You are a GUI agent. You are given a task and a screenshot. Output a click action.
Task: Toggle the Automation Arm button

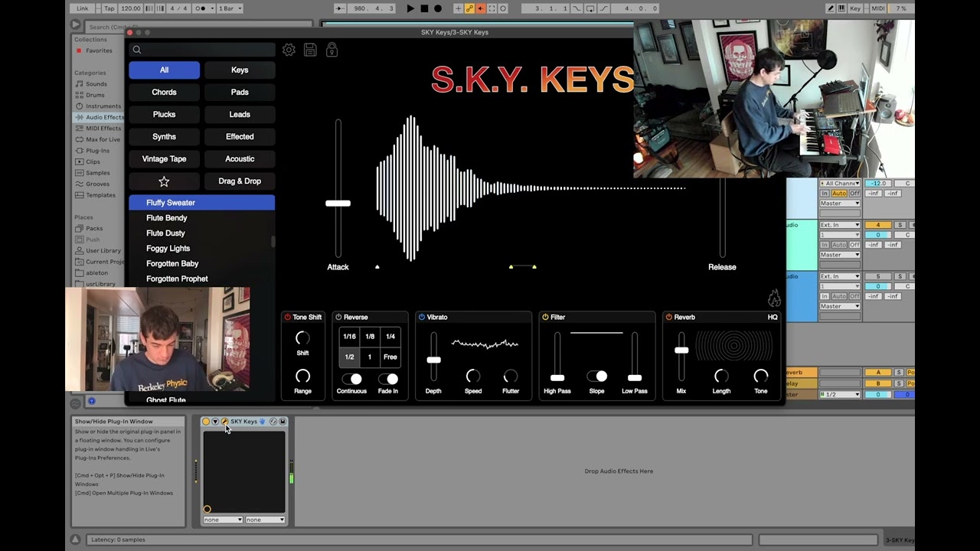pos(469,8)
